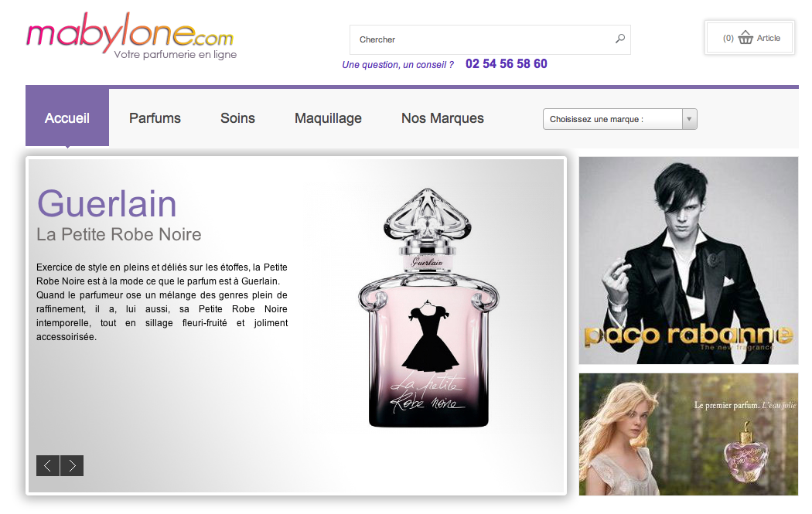Go to Nos Marques page

[x=442, y=118]
